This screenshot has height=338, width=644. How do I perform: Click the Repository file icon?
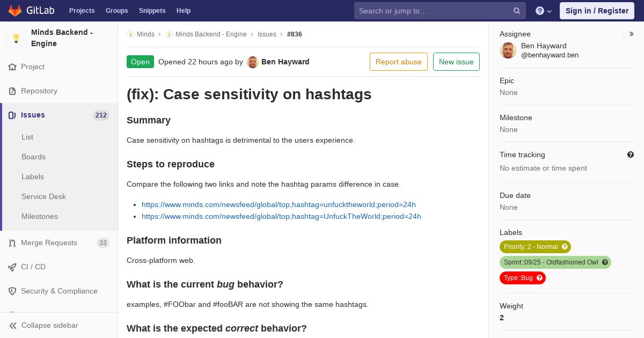tap(12, 91)
